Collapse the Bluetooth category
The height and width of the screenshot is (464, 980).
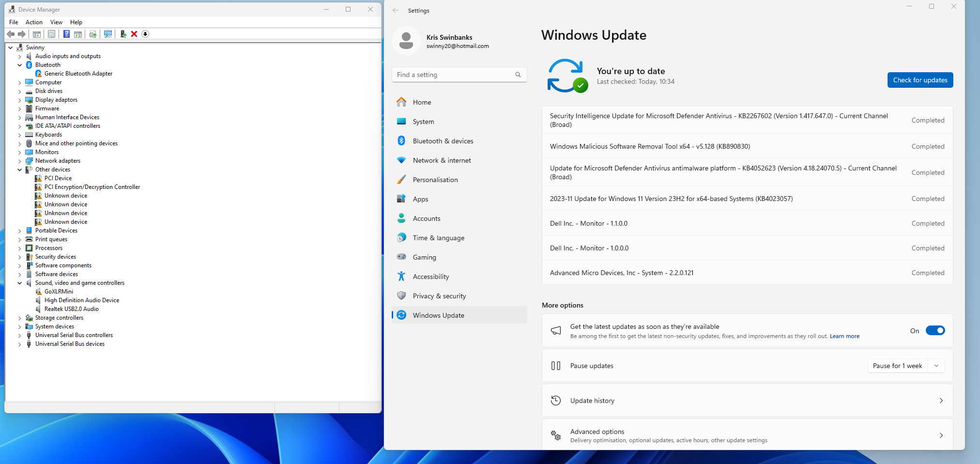[x=20, y=65]
